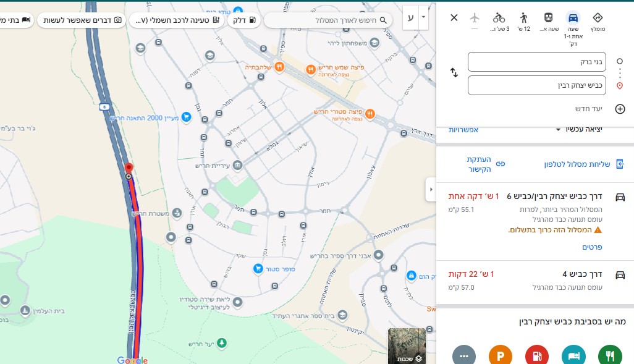Edit the starting point field בני ברק

pyautogui.click(x=536, y=62)
